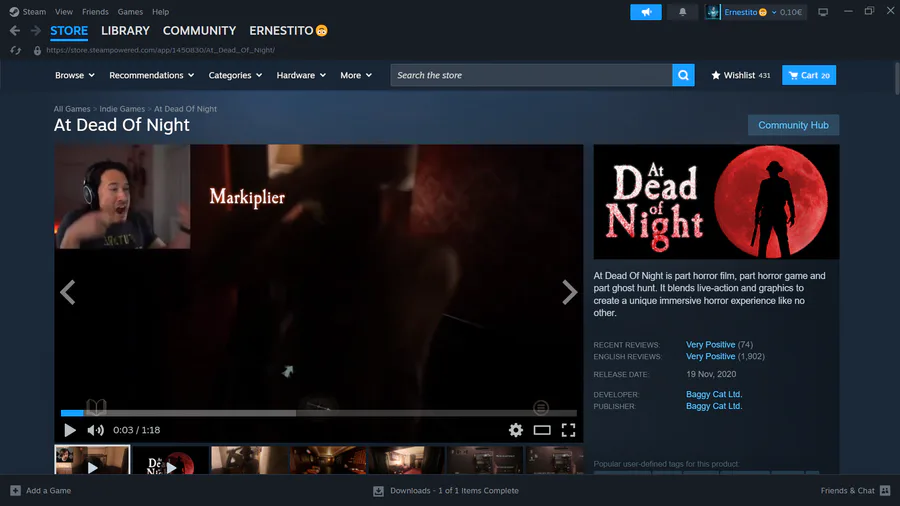Switch to the LIBRARY tab
This screenshot has width=900, height=506.
[x=125, y=31]
